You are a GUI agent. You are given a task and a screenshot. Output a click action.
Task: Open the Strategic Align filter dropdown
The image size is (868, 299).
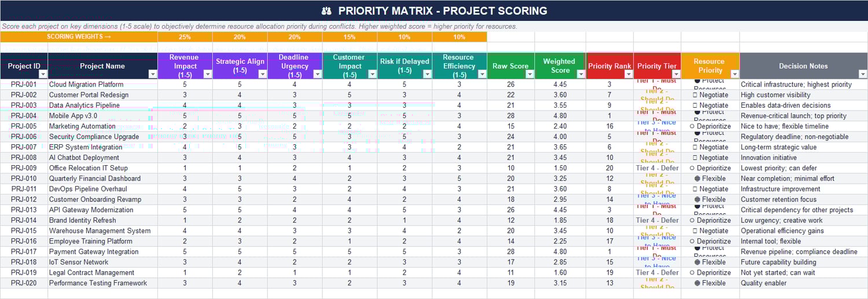point(263,74)
